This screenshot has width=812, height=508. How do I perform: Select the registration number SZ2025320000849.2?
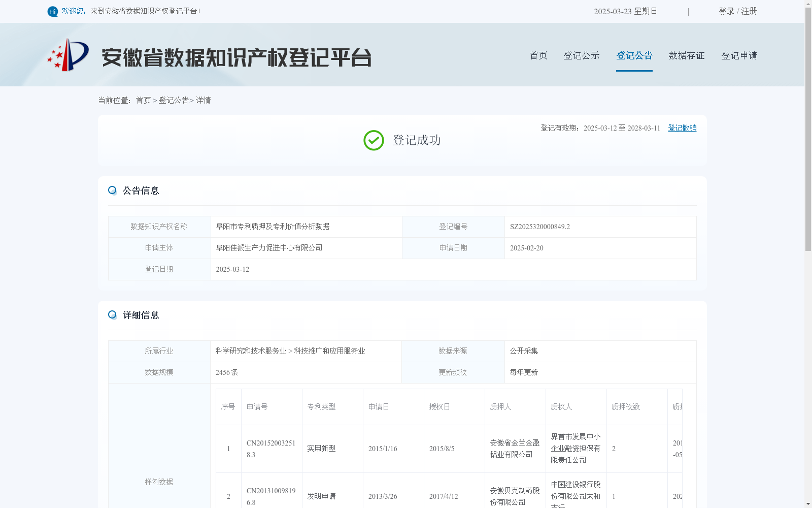point(540,227)
